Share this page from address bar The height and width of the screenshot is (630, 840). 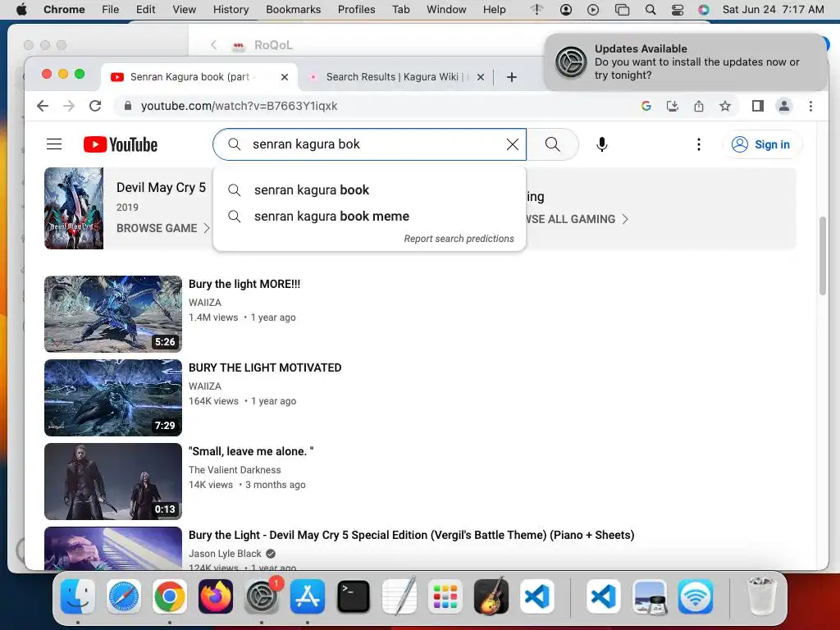[x=699, y=106]
